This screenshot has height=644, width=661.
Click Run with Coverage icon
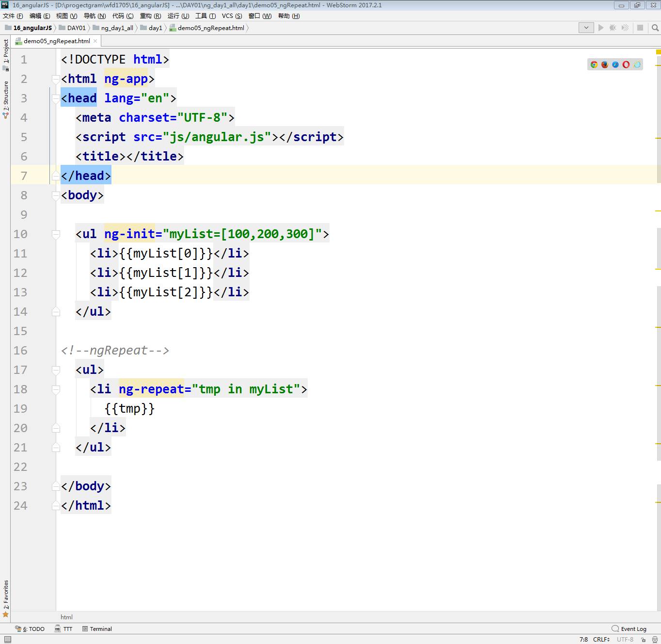coord(625,28)
